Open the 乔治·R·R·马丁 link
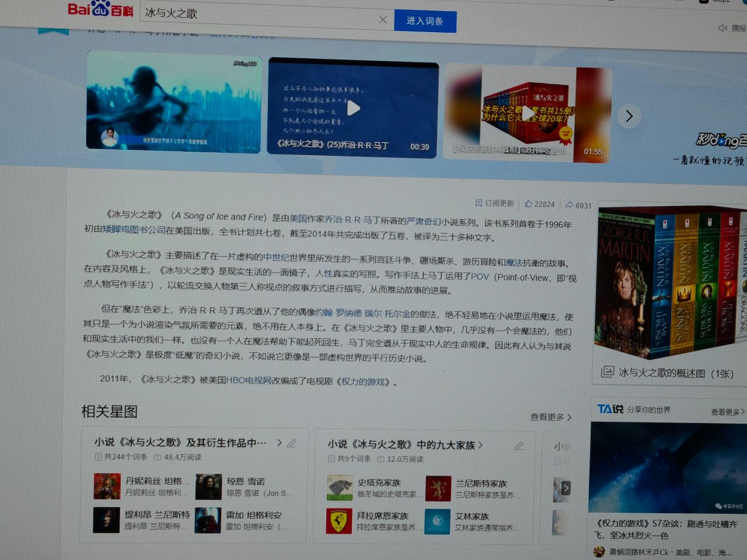The width and height of the screenshot is (747, 560). click(352, 219)
